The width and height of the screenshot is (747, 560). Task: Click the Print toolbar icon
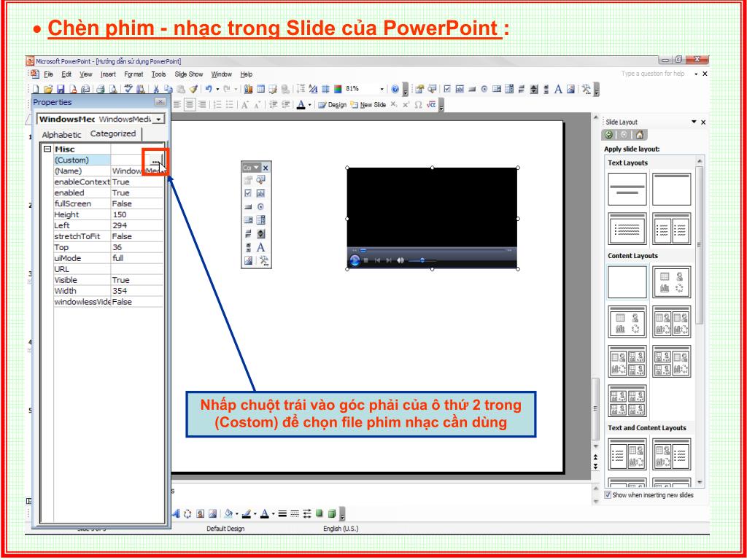tap(101, 88)
